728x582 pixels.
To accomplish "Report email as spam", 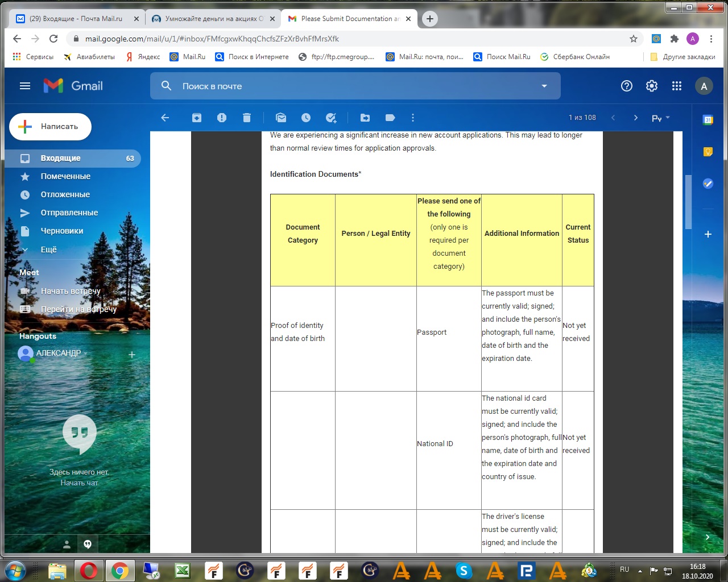I will 222,118.
